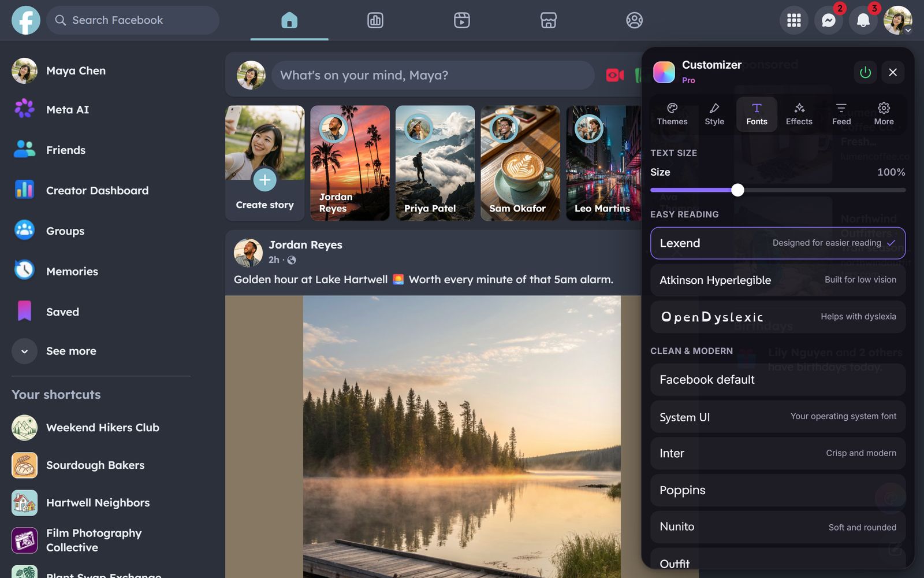Open the Groups icon in top navigation
This screenshot has width=924, height=578.
(x=634, y=20)
